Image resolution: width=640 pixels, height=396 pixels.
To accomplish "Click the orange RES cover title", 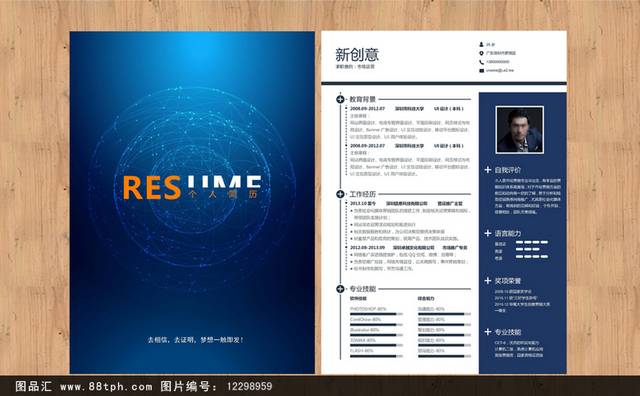I will 152,188.
